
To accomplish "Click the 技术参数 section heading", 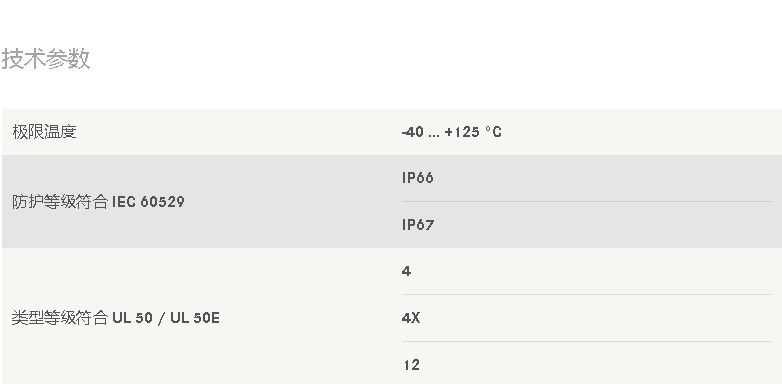I will pyautogui.click(x=46, y=58).
